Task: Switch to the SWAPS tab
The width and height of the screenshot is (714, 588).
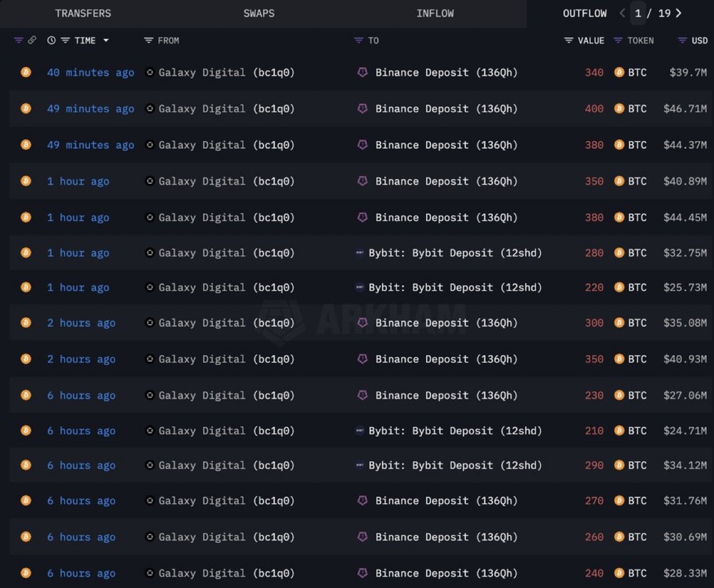Action: (258, 13)
